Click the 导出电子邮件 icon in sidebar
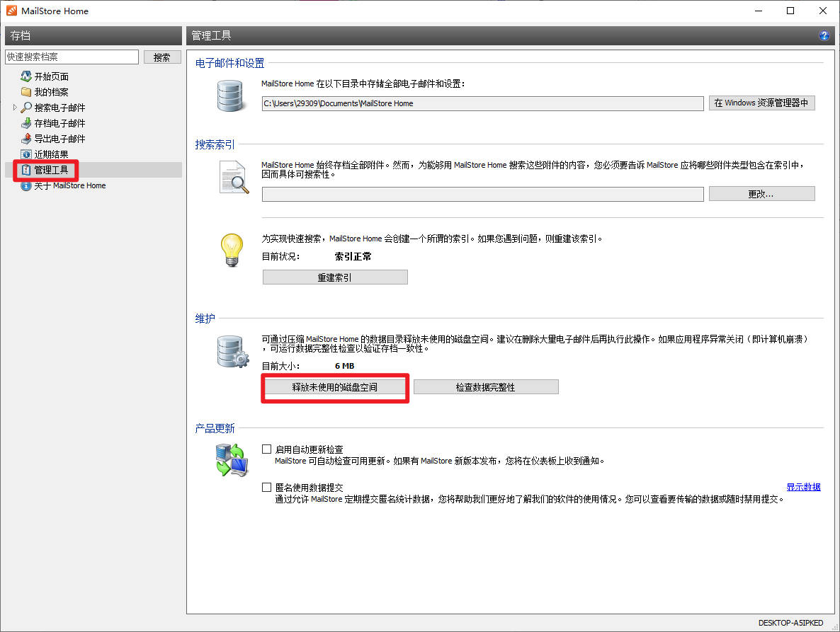Screen dimensions: 840x632 (x=25, y=138)
